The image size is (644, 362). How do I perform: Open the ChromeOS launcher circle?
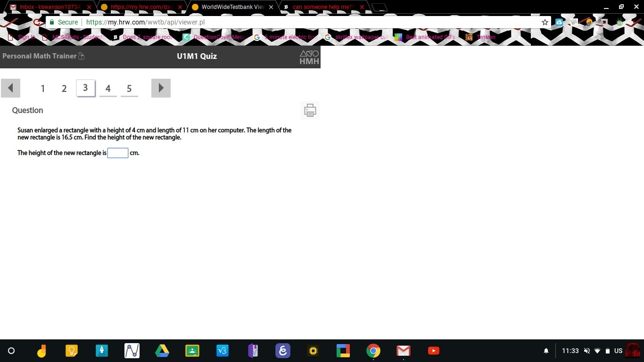coord(12,351)
